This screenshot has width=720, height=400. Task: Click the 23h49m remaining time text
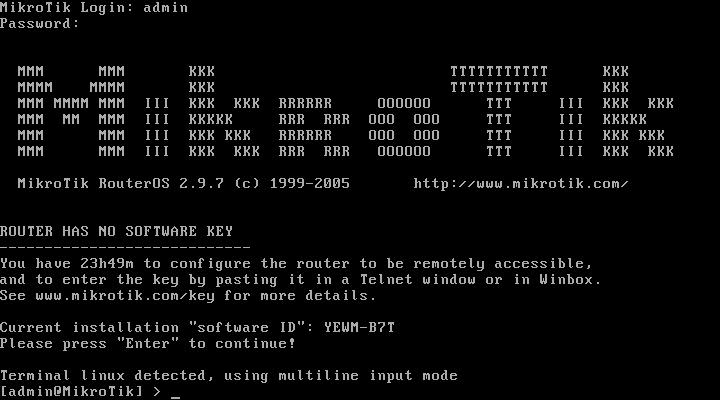[x=107, y=264]
